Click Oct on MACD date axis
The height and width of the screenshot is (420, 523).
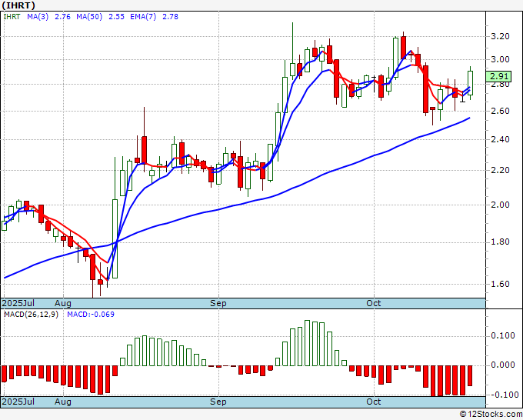coord(374,402)
